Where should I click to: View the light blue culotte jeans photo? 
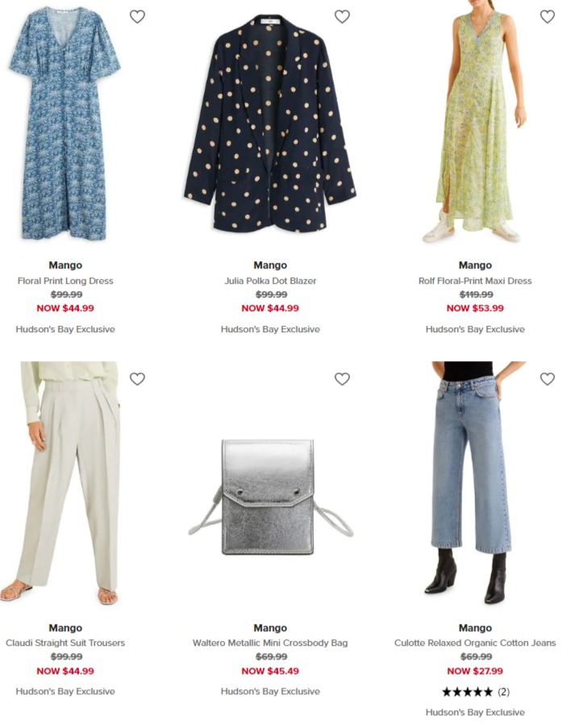[472, 483]
